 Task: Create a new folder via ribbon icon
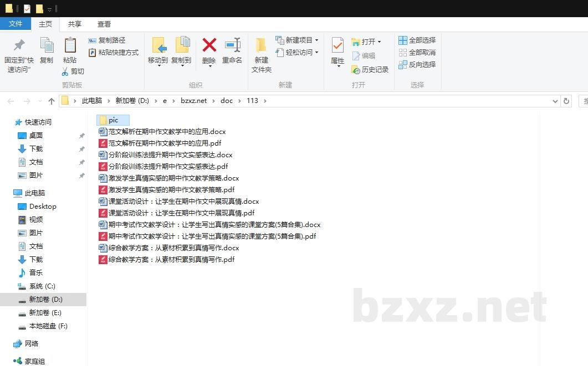click(x=261, y=45)
